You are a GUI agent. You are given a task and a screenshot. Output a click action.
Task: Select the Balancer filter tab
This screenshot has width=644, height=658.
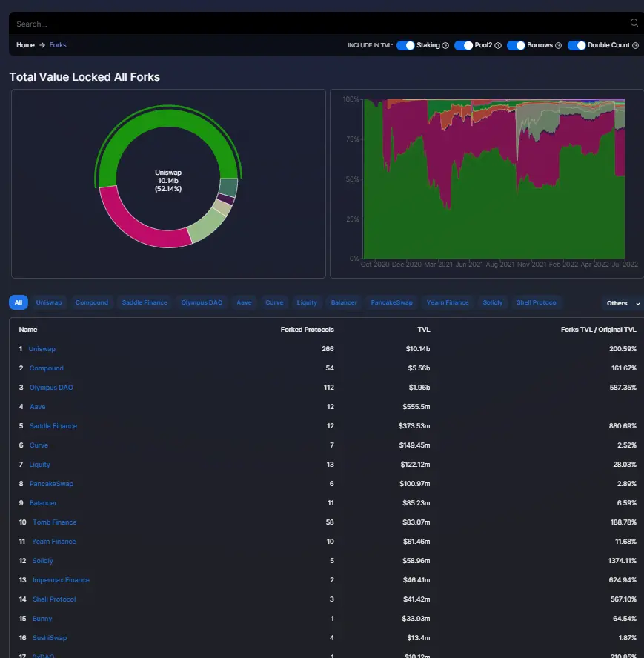344,302
